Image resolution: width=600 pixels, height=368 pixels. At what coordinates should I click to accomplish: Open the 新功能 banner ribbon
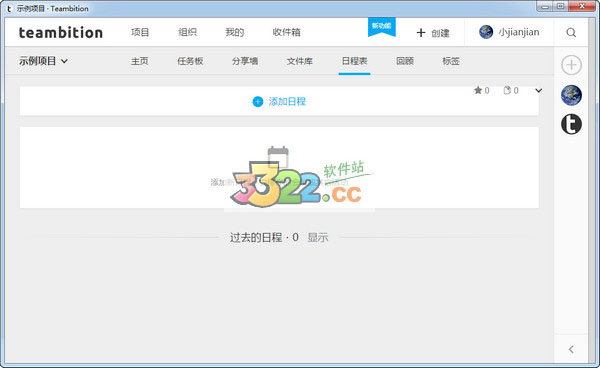coord(382,27)
